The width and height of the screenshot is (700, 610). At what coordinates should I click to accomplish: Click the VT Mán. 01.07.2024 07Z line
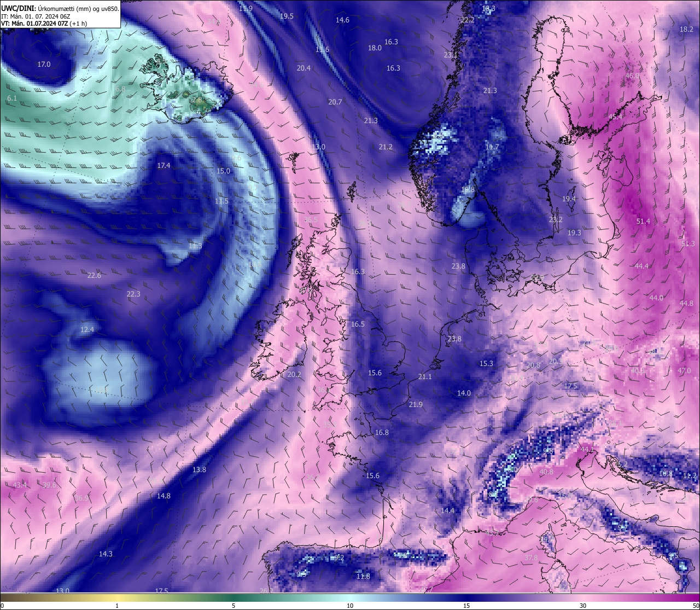(44, 24)
